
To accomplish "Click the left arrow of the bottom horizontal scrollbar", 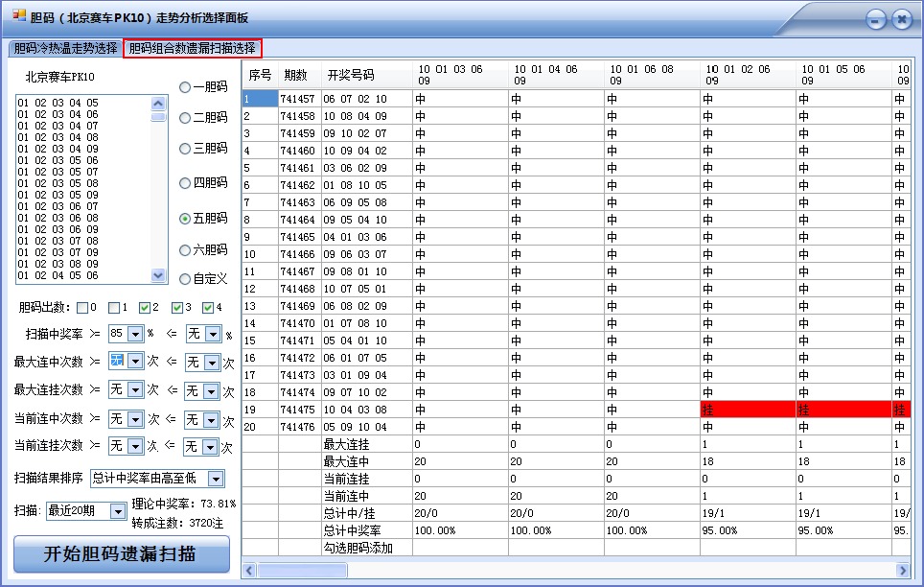I will (x=247, y=570).
